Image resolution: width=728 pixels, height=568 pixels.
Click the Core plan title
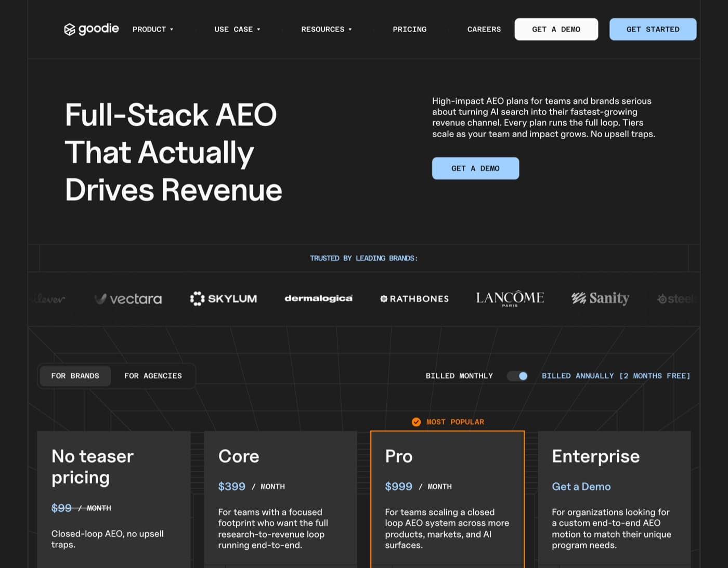(x=239, y=456)
